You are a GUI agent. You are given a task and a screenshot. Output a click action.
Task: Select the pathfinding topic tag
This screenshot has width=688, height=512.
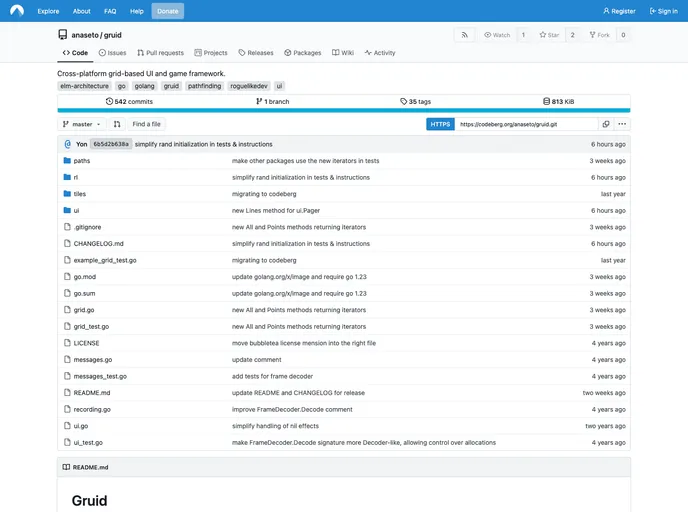206,86
